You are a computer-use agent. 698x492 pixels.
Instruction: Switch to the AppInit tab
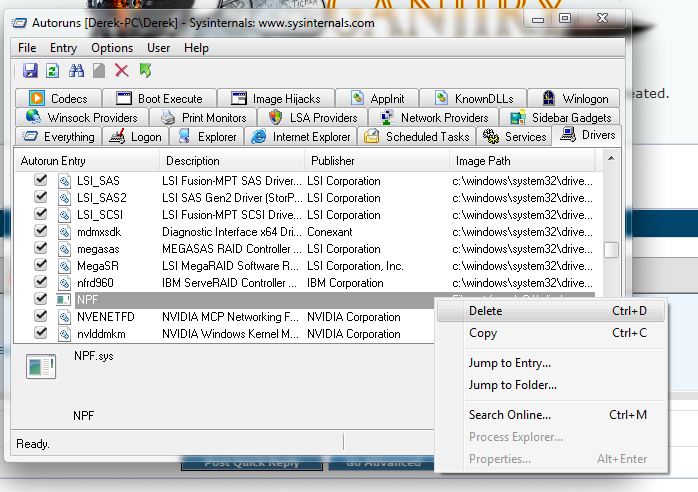point(377,98)
